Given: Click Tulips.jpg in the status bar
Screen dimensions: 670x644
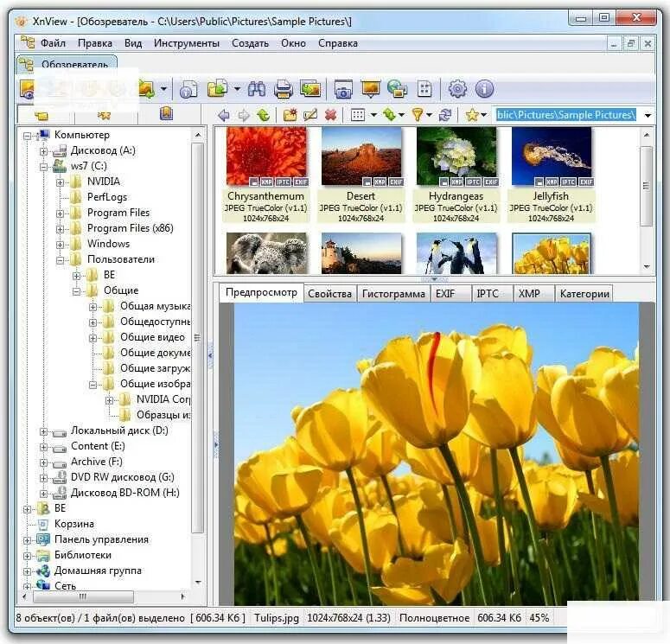Looking at the screenshot, I should pos(277,618).
